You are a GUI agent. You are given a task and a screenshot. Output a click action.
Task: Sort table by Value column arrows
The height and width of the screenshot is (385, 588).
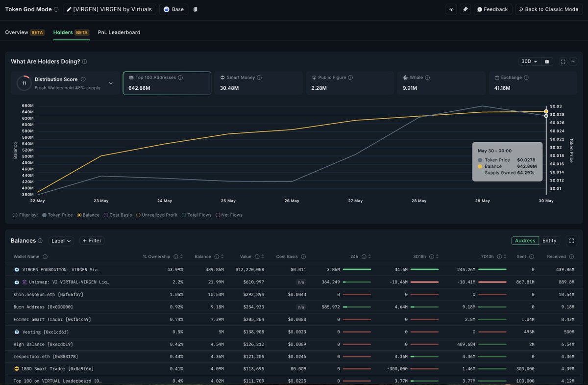pos(262,257)
